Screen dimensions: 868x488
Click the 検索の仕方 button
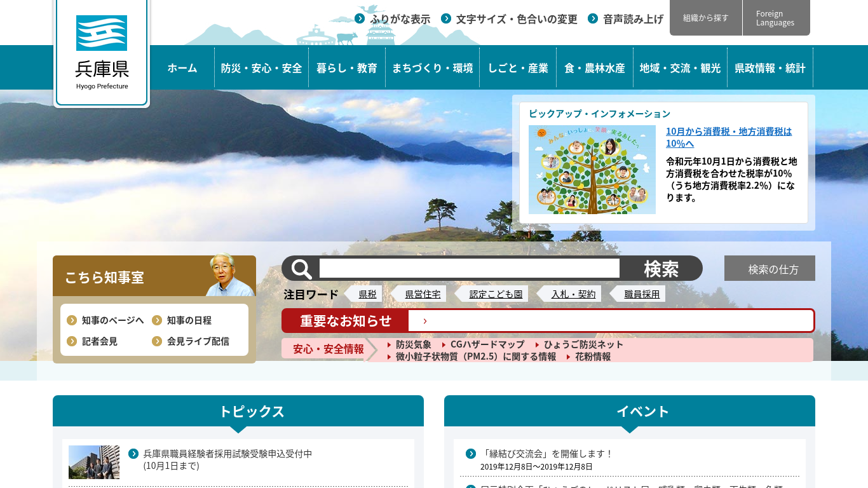coord(770,269)
